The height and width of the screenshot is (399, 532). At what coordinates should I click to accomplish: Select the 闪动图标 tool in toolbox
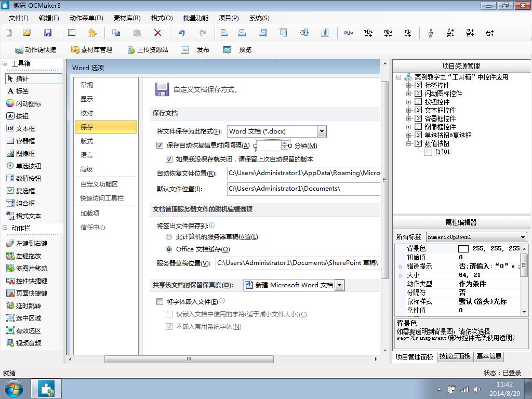(28, 103)
